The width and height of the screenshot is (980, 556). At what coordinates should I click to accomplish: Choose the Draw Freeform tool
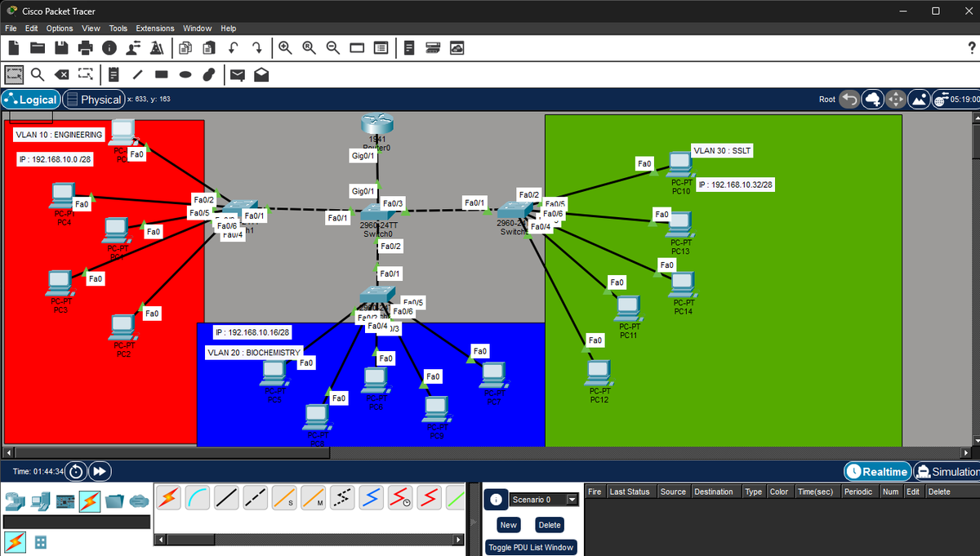208,75
